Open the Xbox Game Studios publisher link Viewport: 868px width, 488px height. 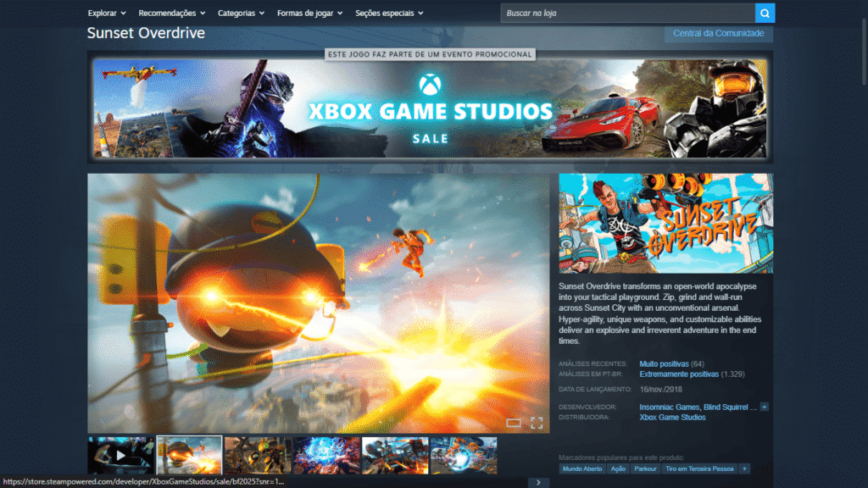click(672, 417)
